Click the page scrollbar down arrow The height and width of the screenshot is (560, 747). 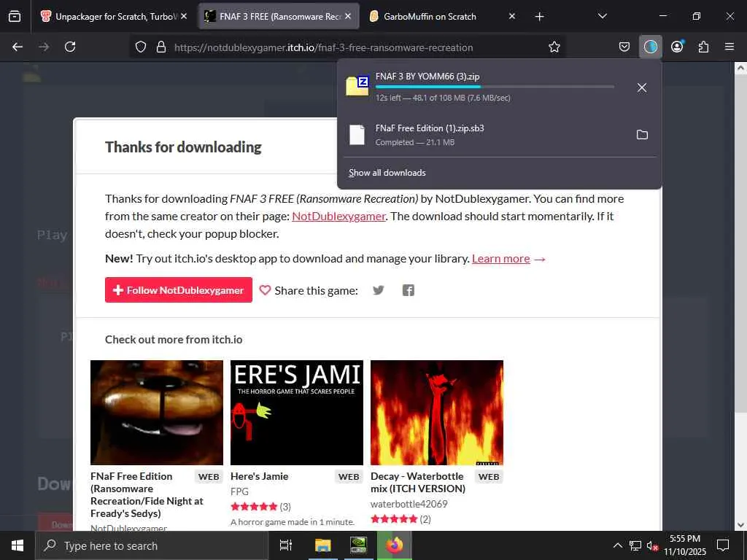pos(740,524)
